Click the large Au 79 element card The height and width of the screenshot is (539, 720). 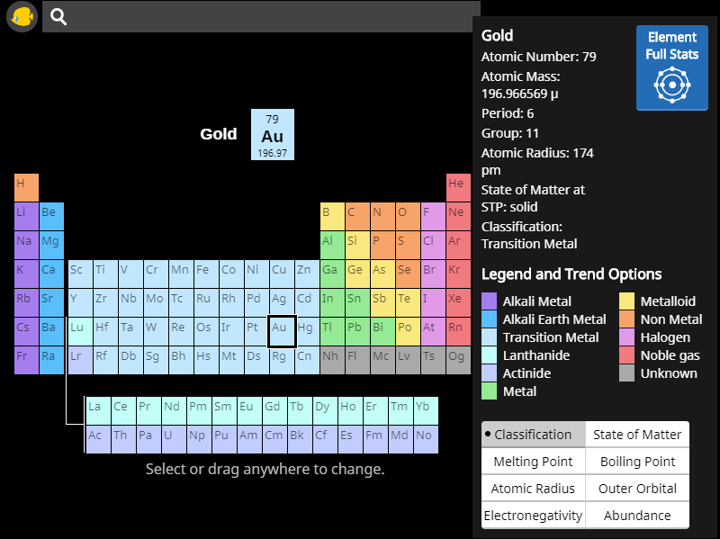(272, 135)
